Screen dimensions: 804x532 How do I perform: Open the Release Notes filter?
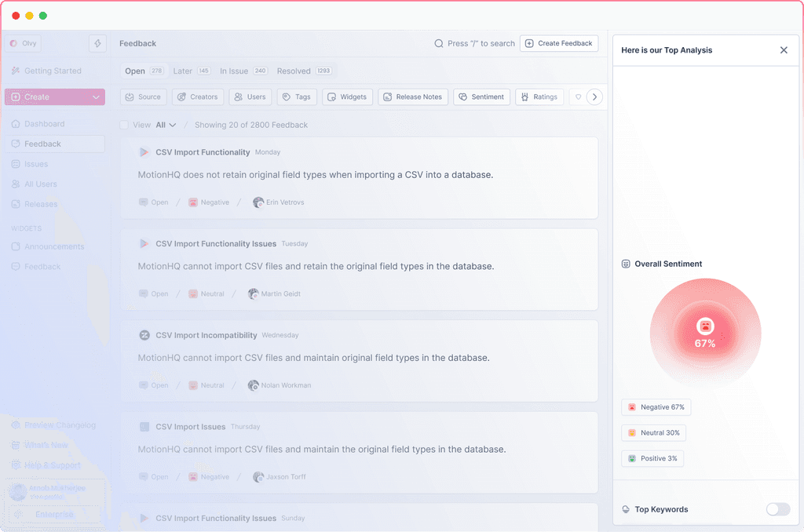point(413,97)
